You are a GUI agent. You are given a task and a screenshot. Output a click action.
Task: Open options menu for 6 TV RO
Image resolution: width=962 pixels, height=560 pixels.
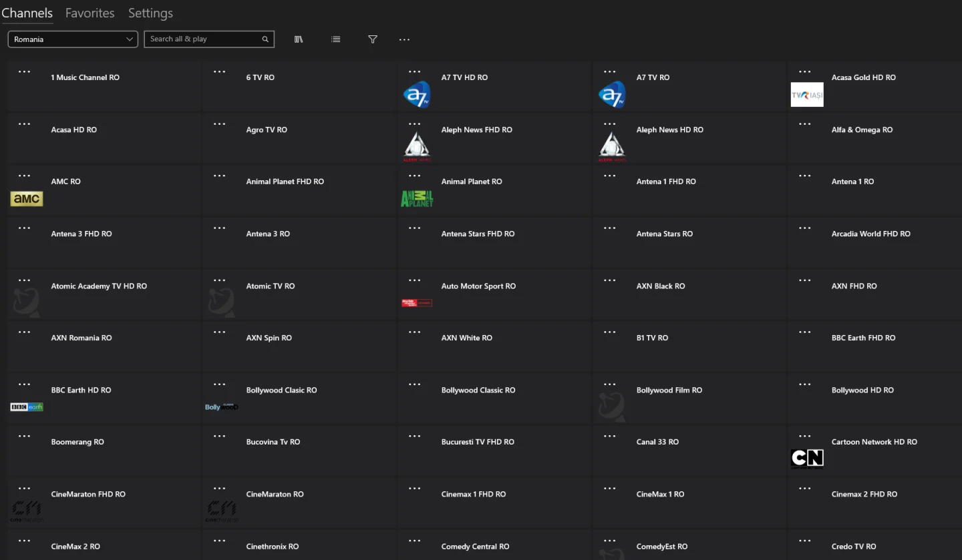[x=219, y=72]
